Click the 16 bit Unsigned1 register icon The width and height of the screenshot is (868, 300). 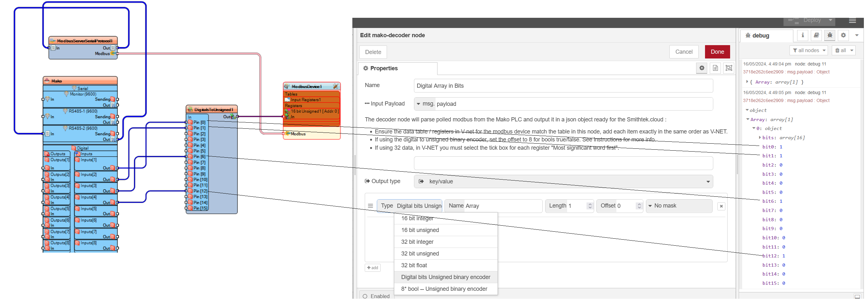288,111
